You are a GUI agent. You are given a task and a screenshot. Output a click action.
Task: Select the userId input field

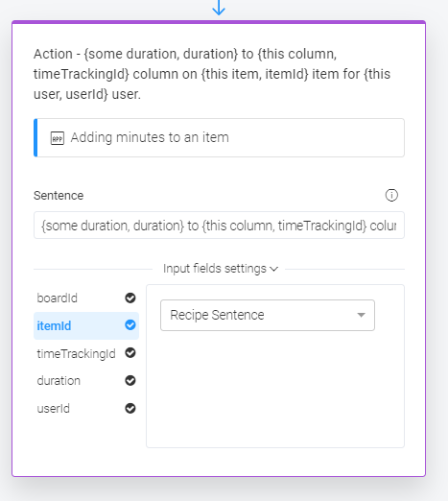[x=86, y=408]
